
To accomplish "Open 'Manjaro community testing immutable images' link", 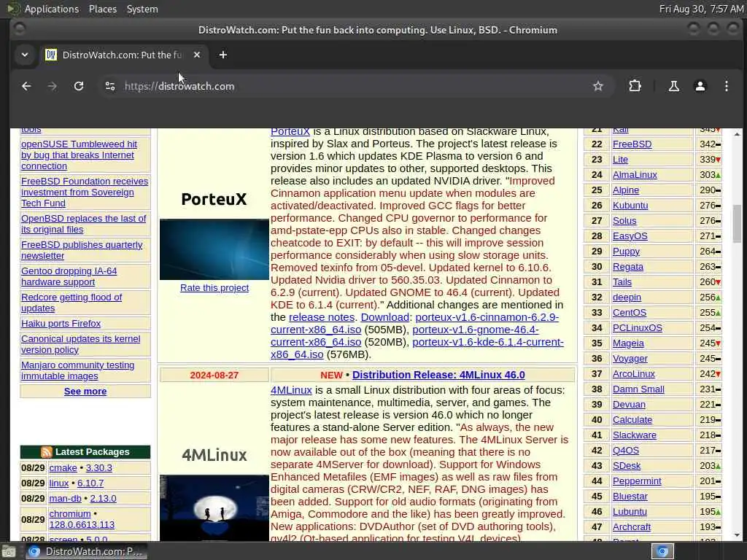I will (77, 370).
